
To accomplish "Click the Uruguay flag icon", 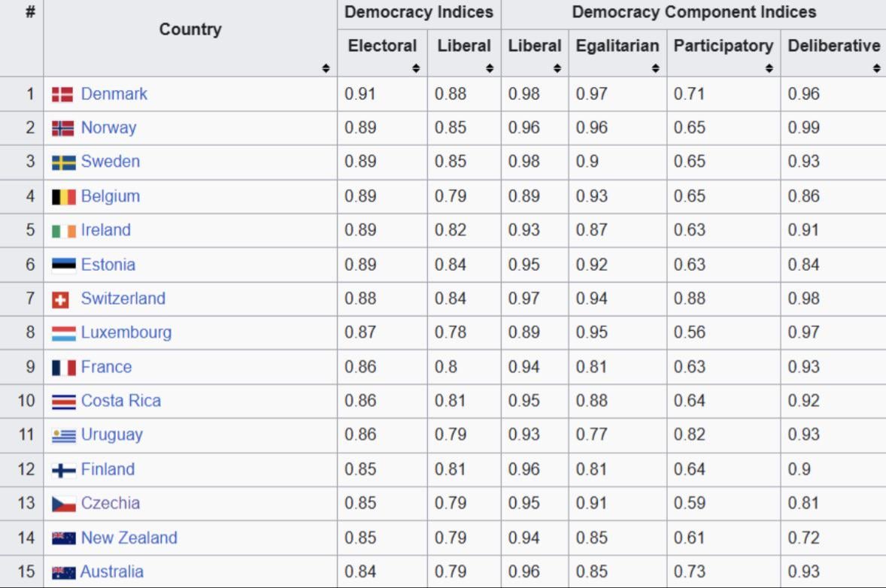I will point(63,435).
